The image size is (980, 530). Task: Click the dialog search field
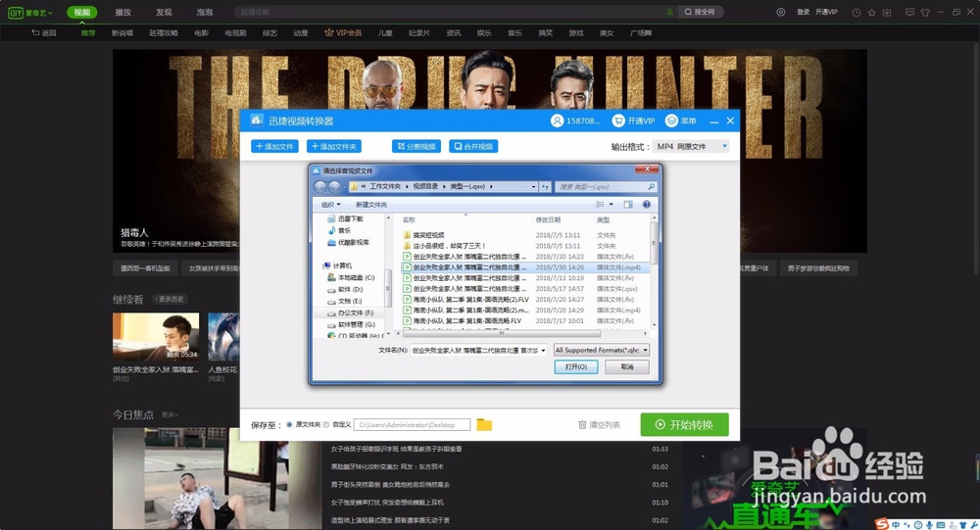(x=605, y=186)
